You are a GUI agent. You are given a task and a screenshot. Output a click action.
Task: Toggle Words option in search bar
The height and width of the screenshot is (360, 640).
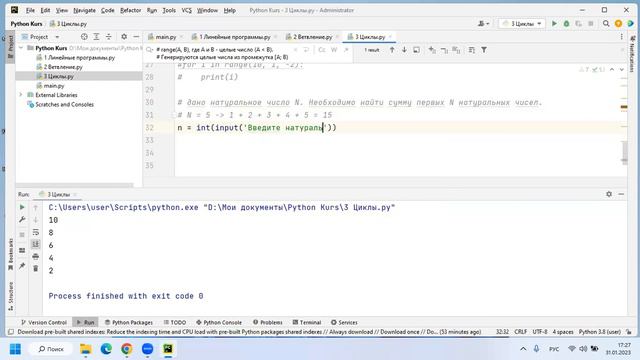[x=334, y=50]
